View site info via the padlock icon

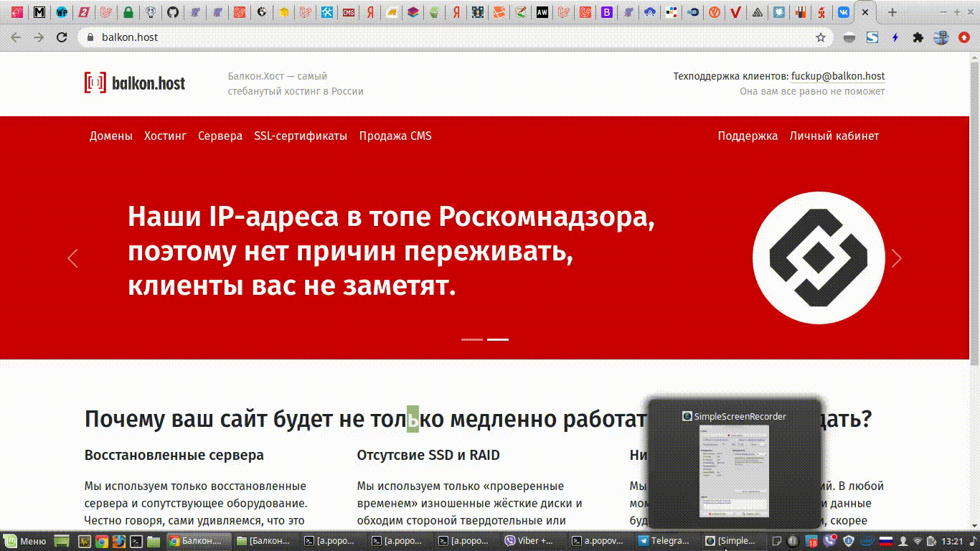[90, 37]
